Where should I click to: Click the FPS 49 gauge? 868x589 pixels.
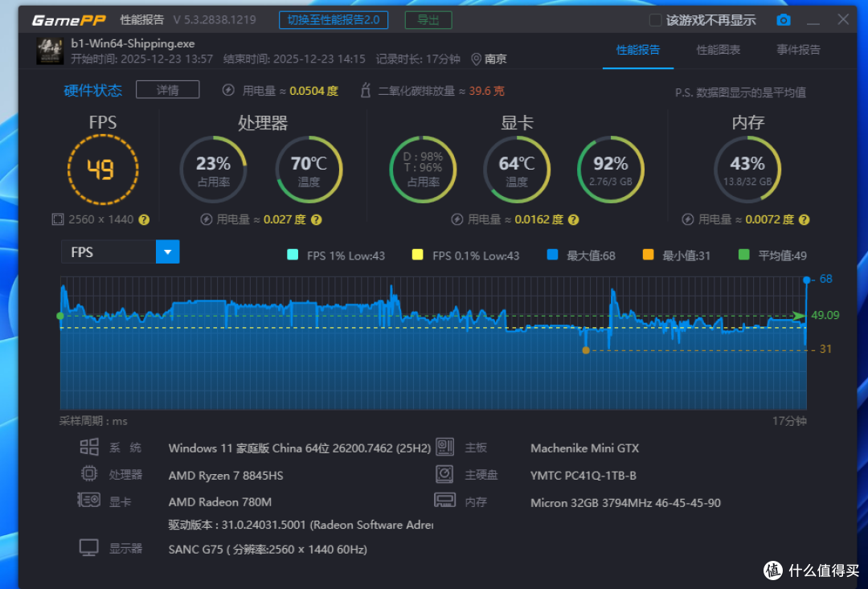coord(102,170)
